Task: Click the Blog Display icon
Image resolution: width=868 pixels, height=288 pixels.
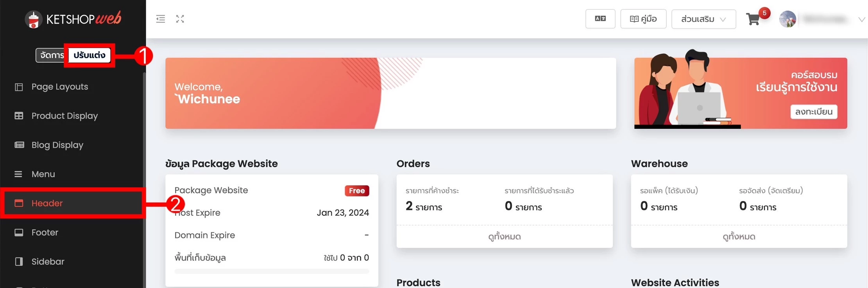Action: coord(19,145)
